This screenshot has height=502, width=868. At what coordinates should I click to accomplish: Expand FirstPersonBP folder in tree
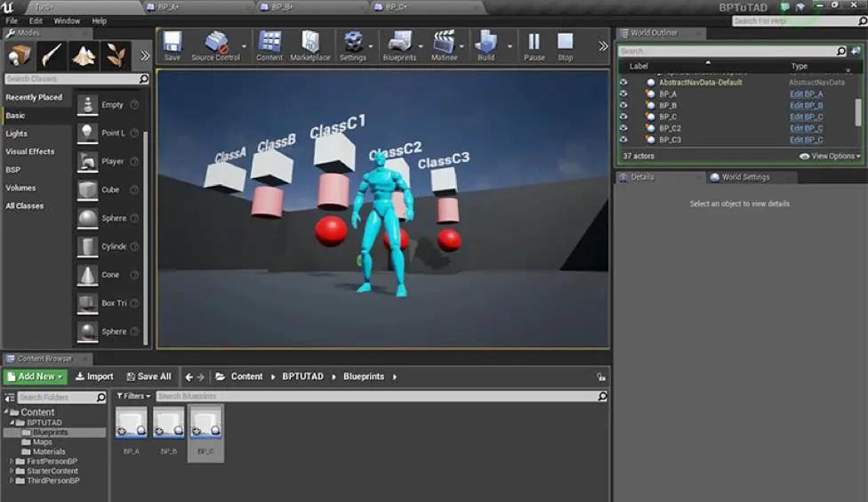pos(11,461)
